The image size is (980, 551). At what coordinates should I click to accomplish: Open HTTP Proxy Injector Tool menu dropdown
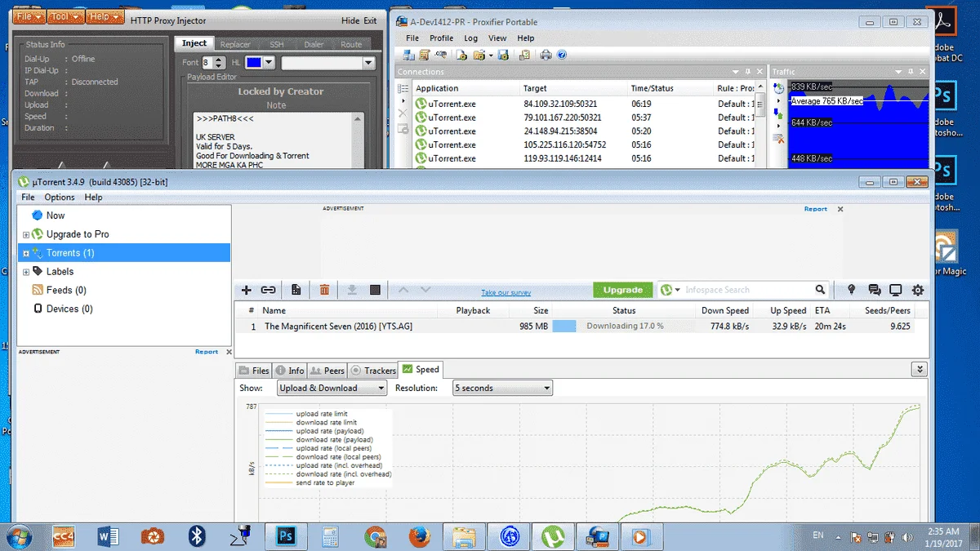(65, 16)
